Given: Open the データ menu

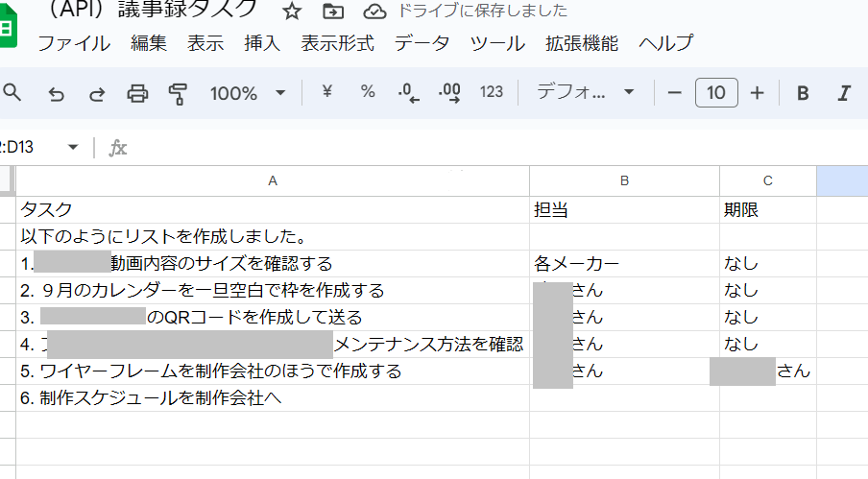Looking at the screenshot, I should pos(422,43).
